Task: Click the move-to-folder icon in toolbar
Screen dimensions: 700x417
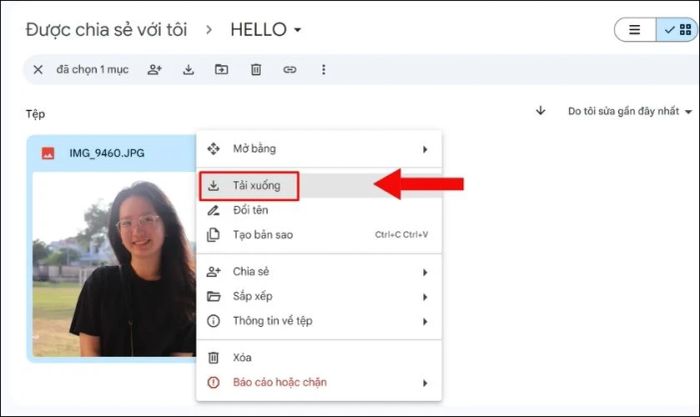Action: coord(221,70)
